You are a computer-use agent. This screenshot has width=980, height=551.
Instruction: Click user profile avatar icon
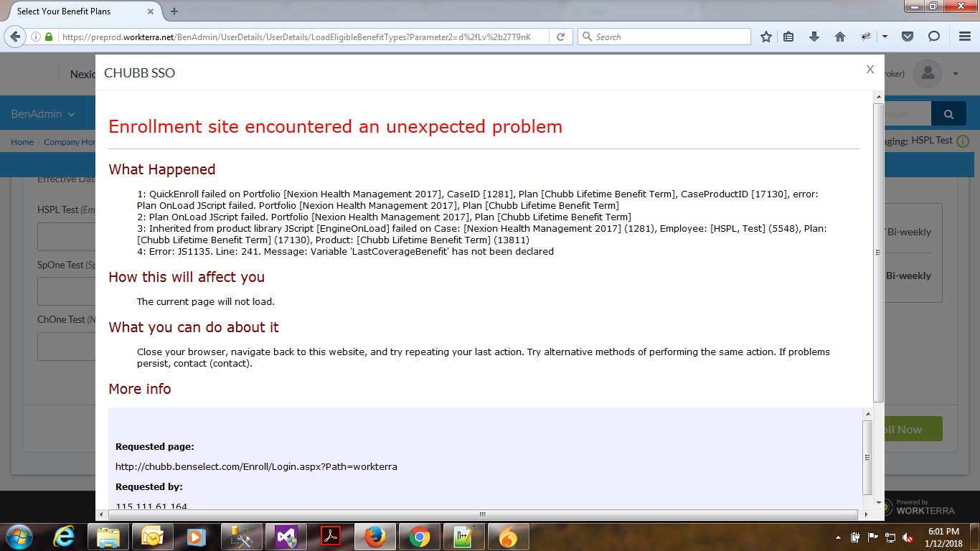click(928, 73)
